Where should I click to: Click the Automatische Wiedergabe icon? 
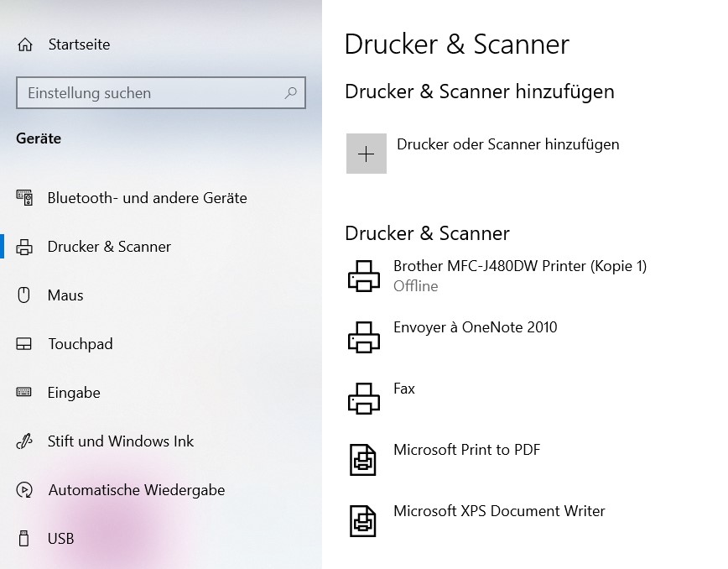(x=25, y=490)
